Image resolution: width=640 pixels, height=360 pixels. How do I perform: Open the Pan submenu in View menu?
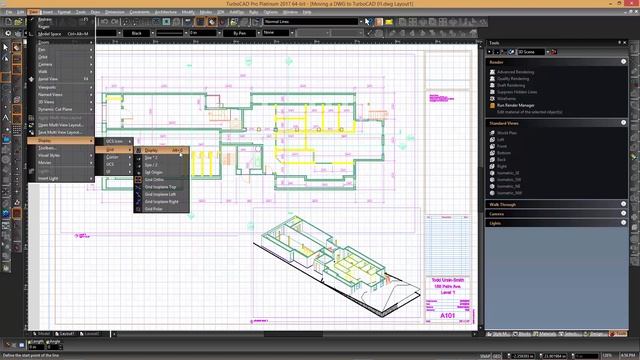tap(61, 50)
